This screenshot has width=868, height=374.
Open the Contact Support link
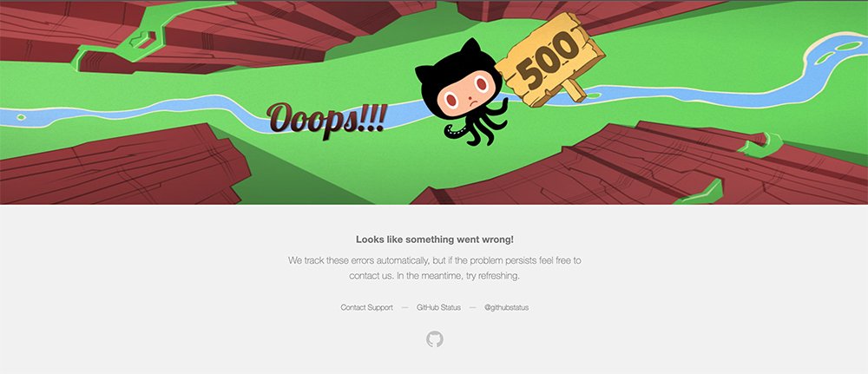click(366, 307)
